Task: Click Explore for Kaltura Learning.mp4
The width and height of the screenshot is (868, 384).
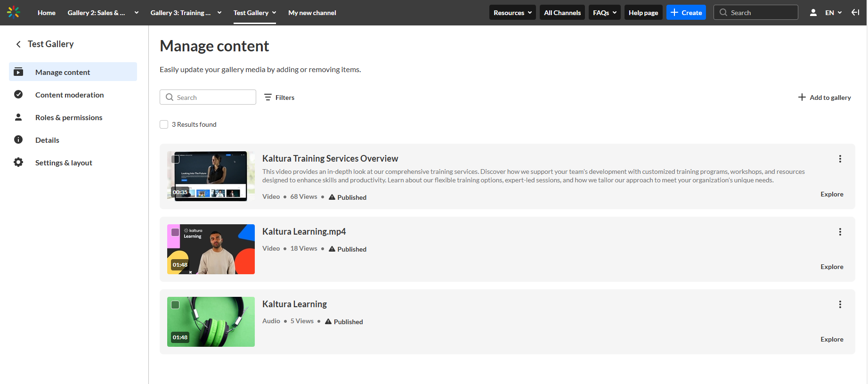Action: tap(832, 267)
